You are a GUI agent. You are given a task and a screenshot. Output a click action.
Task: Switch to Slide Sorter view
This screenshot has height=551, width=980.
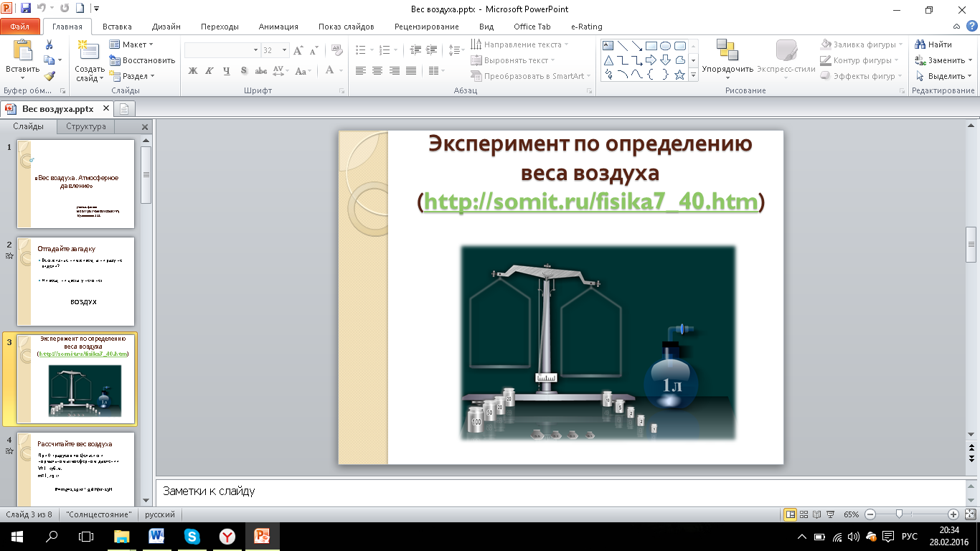coord(804,514)
